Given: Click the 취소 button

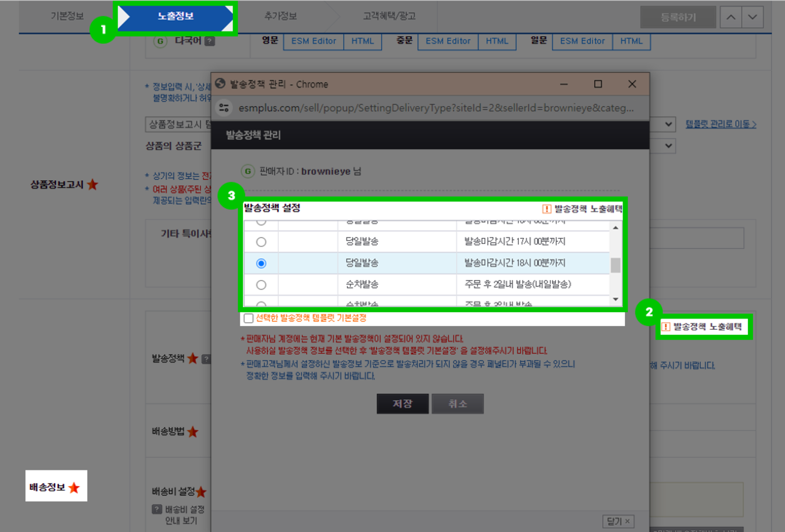Looking at the screenshot, I should coord(458,404).
